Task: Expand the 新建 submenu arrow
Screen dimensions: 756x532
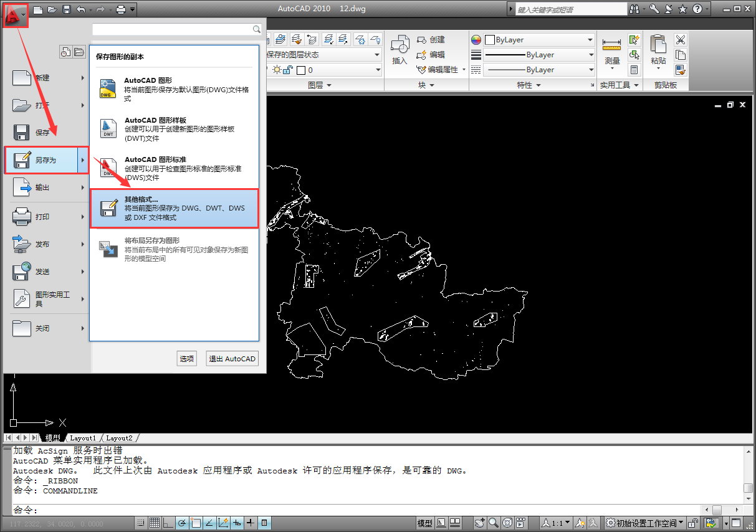Action: (83, 78)
